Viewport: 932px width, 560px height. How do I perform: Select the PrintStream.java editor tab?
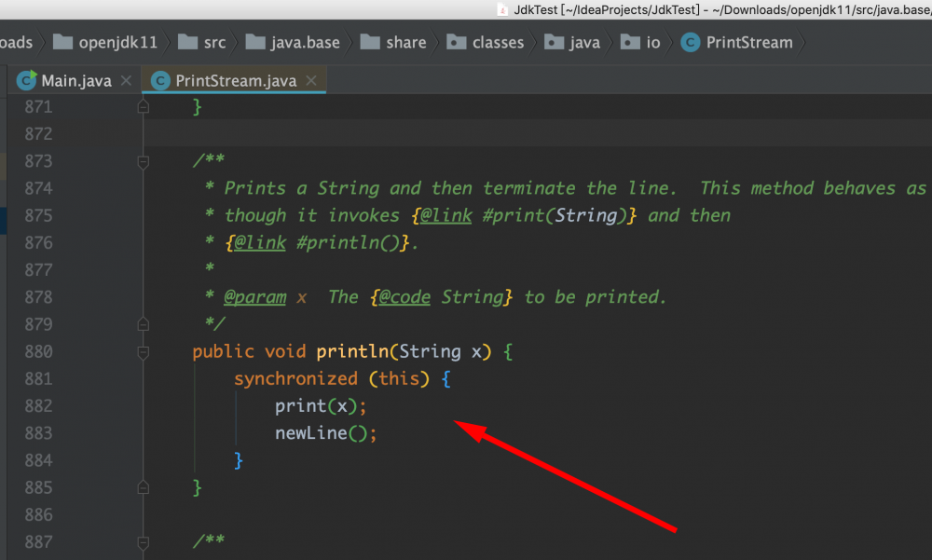[236, 81]
